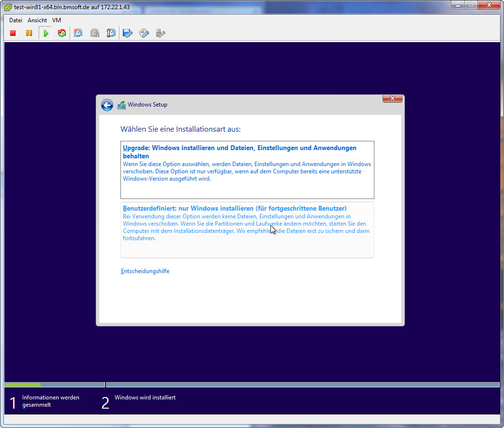504x428 pixels.
Task: Open the VM menu
Action: pyautogui.click(x=57, y=20)
